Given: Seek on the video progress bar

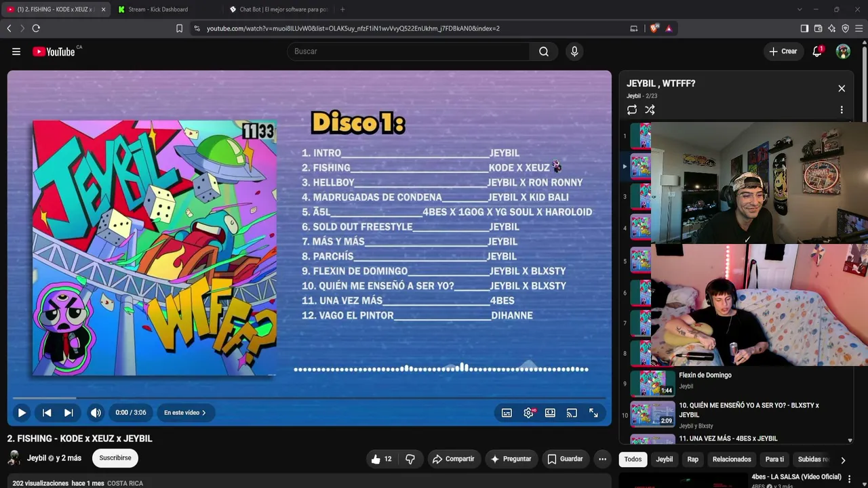Looking at the screenshot, I should (x=309, y=399).
